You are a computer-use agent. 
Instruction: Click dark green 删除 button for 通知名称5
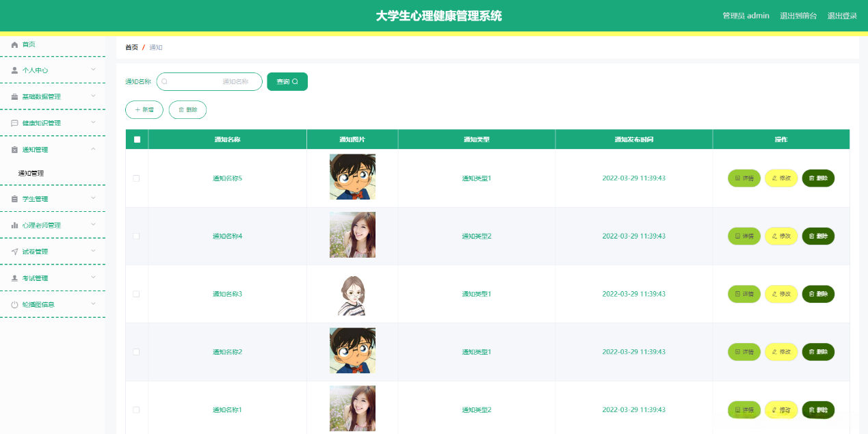818,178
